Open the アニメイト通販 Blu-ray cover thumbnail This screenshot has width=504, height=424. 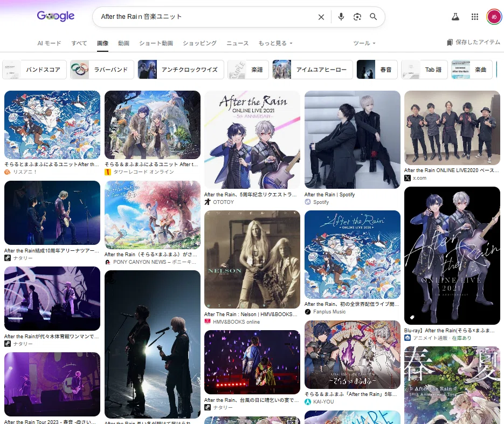tap(452, 256)
